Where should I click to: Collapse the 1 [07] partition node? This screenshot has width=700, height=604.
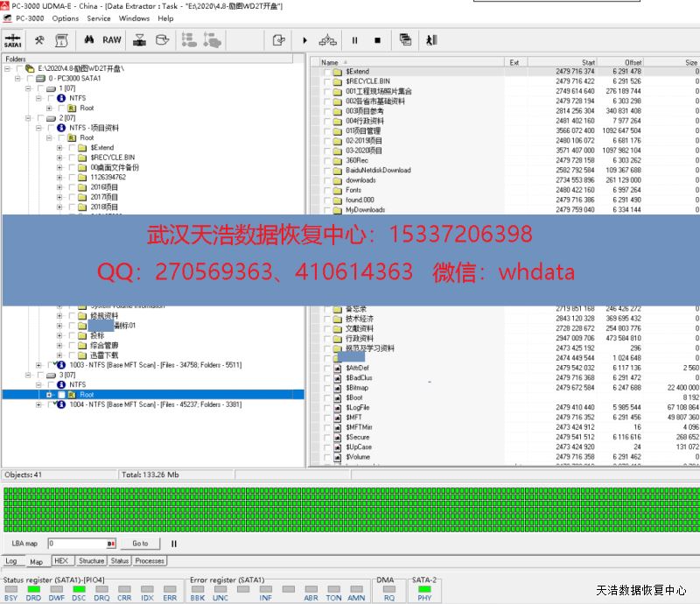point(28,88)
